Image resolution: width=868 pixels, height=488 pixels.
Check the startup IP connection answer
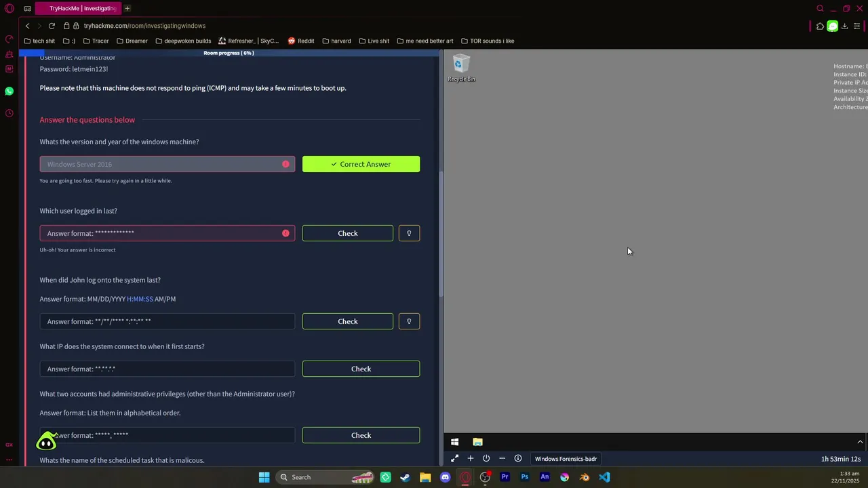tap(361, 369)
